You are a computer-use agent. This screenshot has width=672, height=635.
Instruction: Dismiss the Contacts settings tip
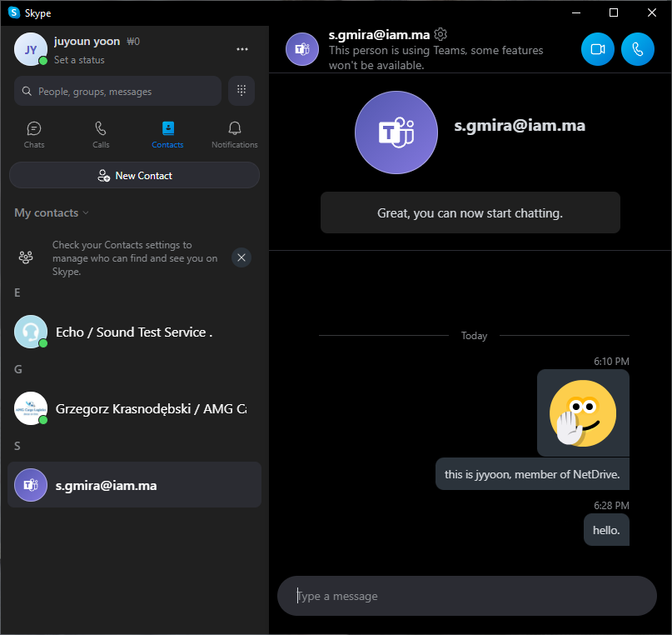[241, 257]
